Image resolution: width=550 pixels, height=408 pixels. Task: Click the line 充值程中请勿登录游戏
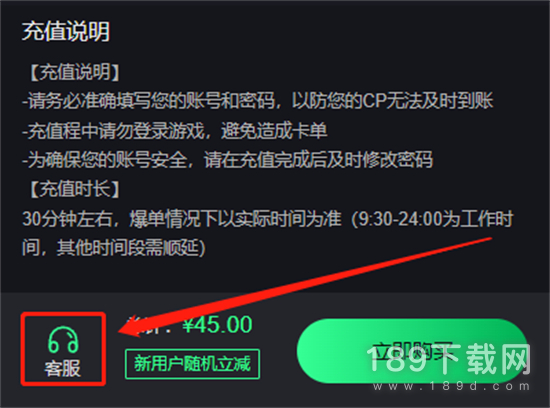coord(175,131)
